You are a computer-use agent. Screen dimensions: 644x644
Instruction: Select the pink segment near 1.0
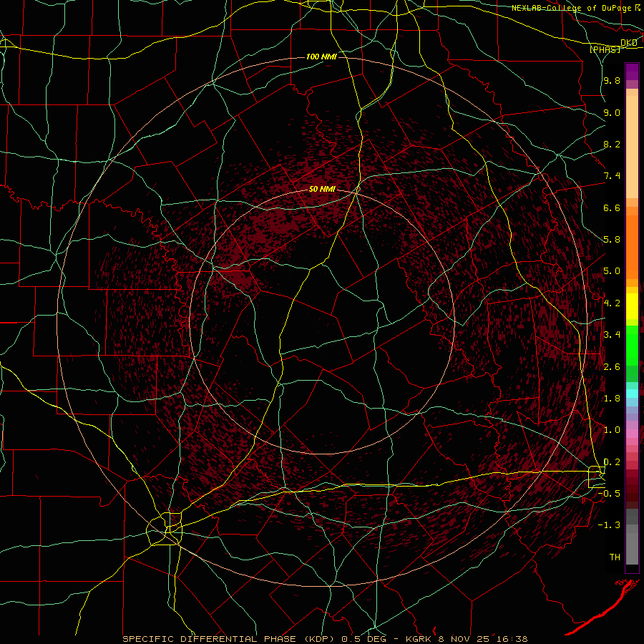coord(632,433)
